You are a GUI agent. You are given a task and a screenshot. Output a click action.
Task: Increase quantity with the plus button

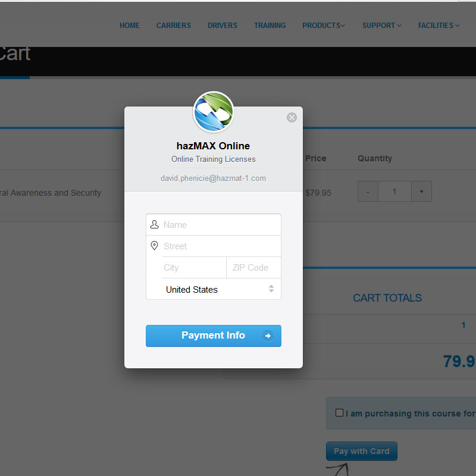pos(421,192)
